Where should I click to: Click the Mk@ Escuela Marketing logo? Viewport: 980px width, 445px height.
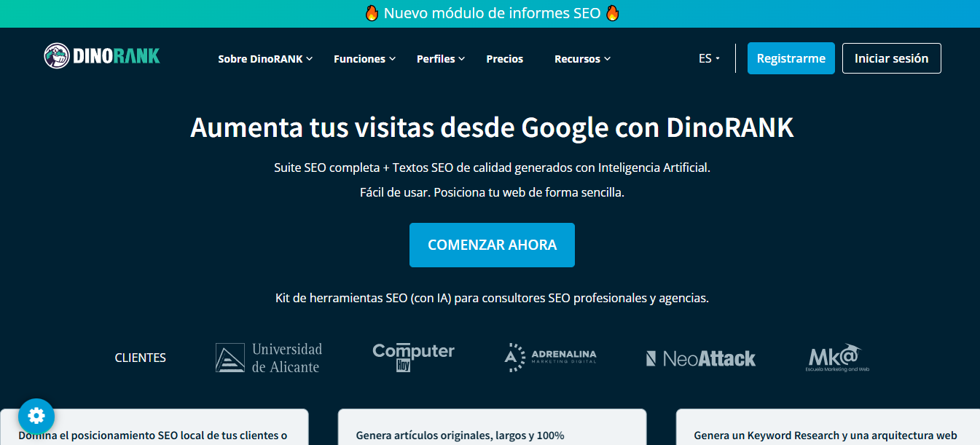[x=838, y=358]
